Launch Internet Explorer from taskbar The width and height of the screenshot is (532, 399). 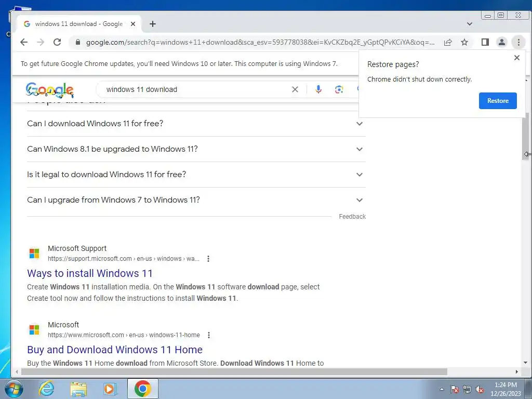46,389
